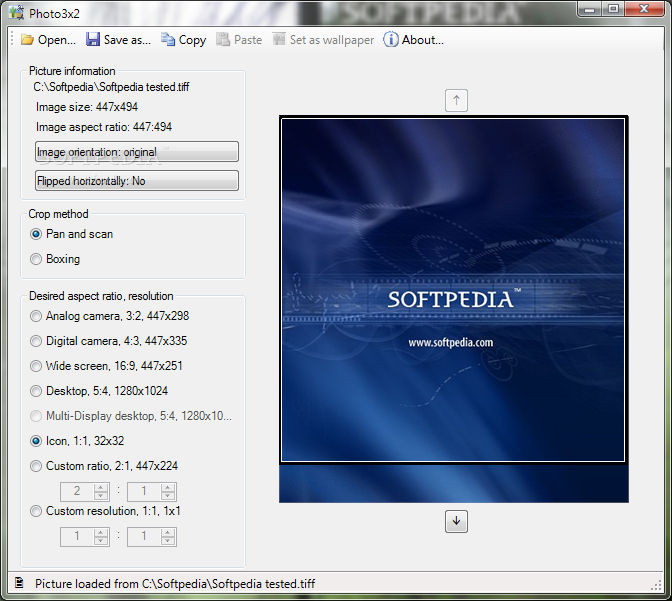Image resolution: width=672 pixels, height=601 pixels.
Task: Click the file path C:\Softpedia\Softpedia tested.tiff
Action: (x=111, y=87)
